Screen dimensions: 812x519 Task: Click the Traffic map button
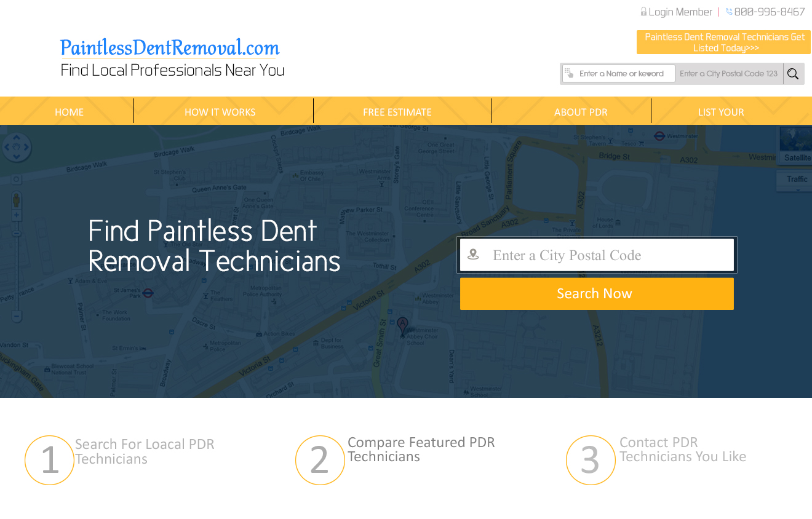(797, 179)
